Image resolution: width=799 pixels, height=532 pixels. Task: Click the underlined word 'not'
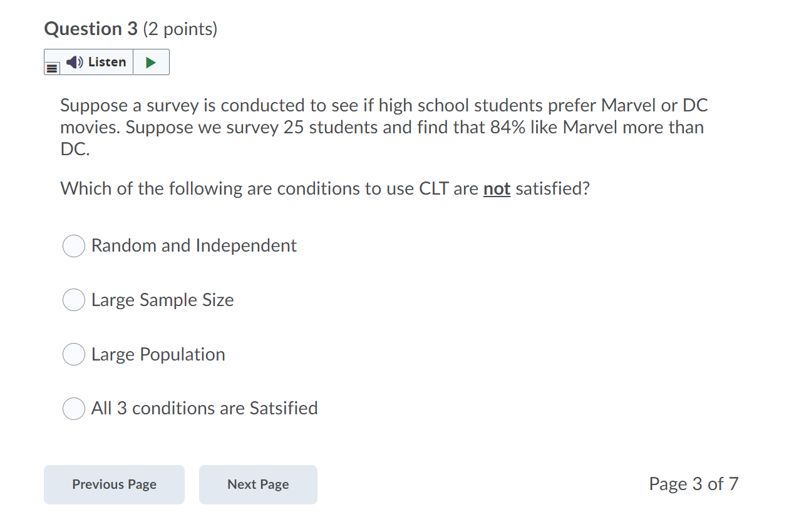click(x=497, y=188)
